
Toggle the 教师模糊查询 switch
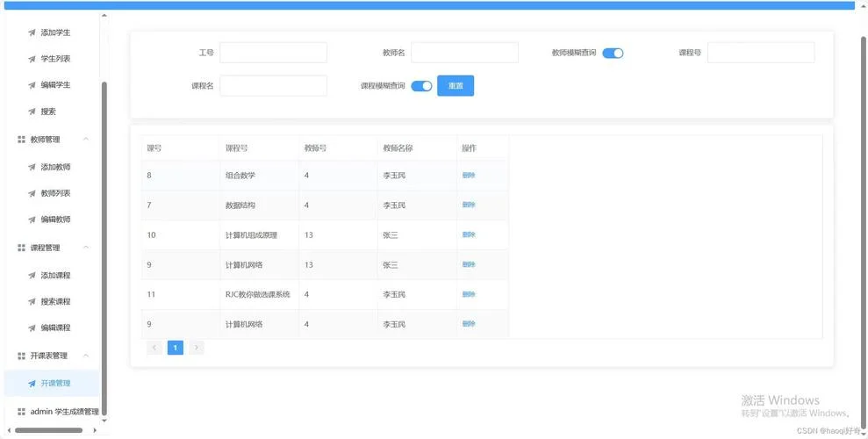613,54
